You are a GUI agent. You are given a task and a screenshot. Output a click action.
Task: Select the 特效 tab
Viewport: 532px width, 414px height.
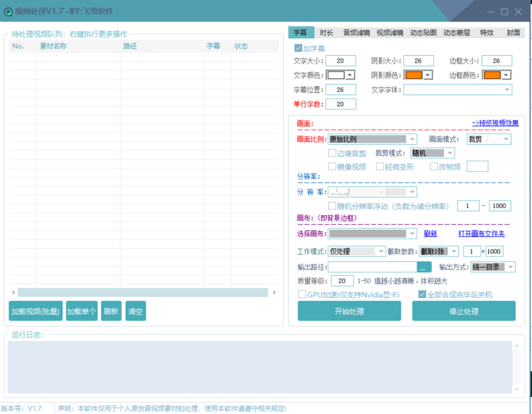(x=487, y=33)
